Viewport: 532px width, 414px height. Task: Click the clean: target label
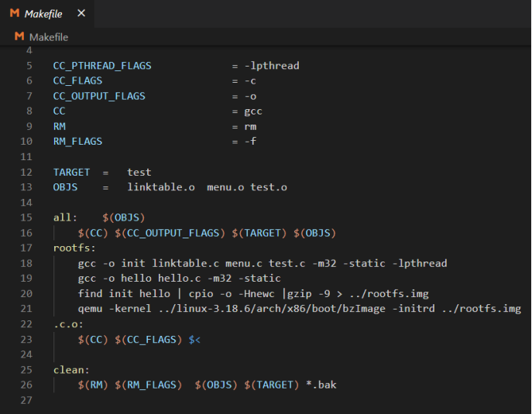point(71,369)
